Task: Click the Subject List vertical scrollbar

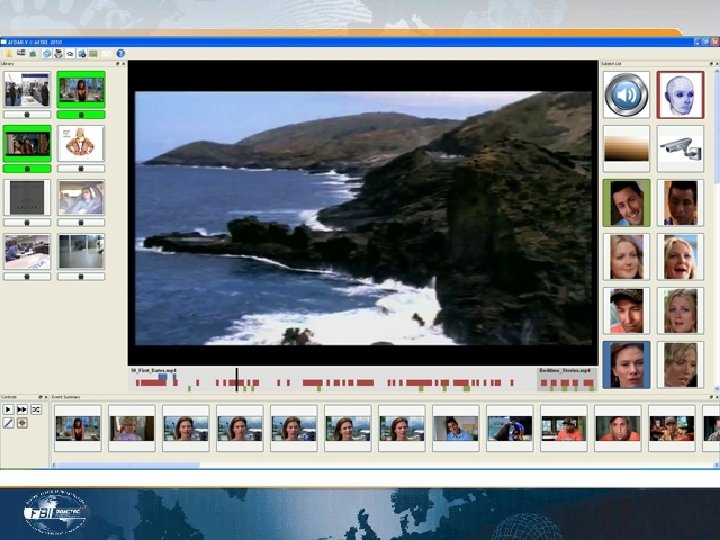Action: point(717,126)
